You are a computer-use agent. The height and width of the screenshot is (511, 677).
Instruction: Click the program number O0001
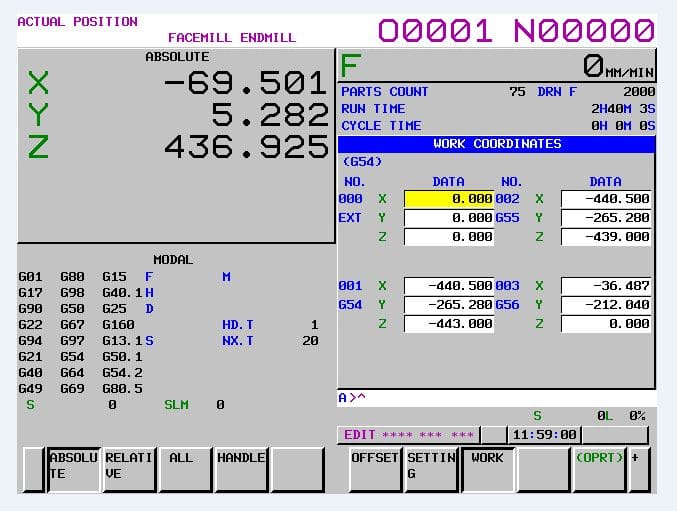tap(435, 31)
